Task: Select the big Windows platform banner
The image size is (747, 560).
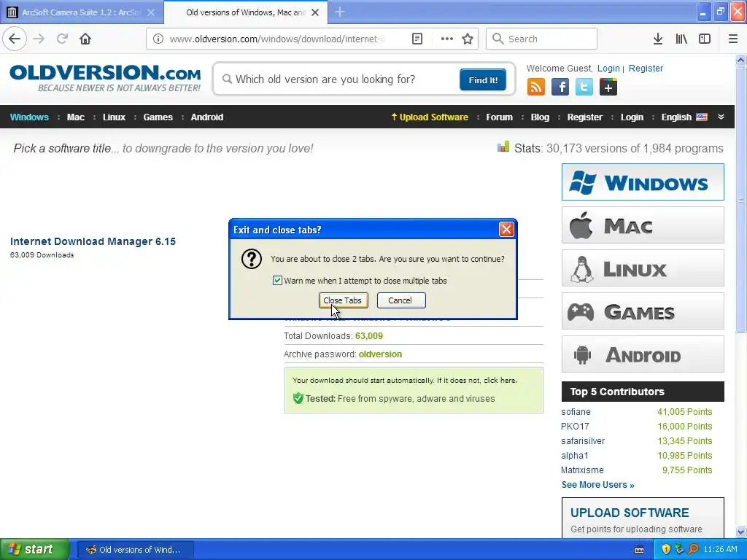Action: pyautogui.click(x=643, y=182)
